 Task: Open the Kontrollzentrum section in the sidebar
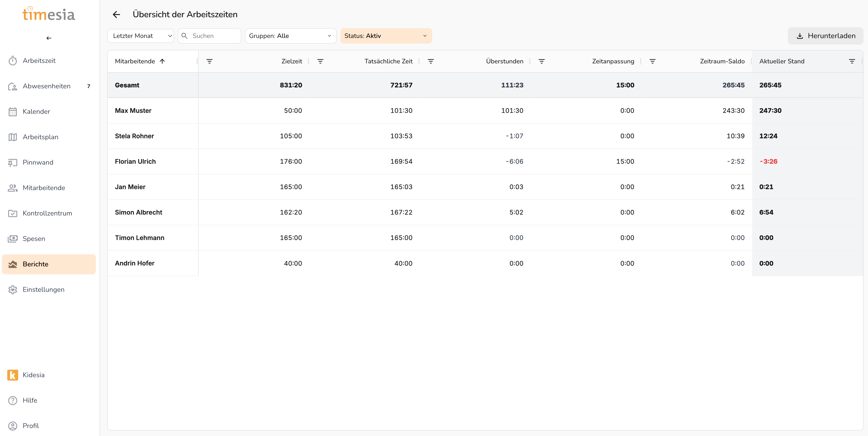[47, 213]
